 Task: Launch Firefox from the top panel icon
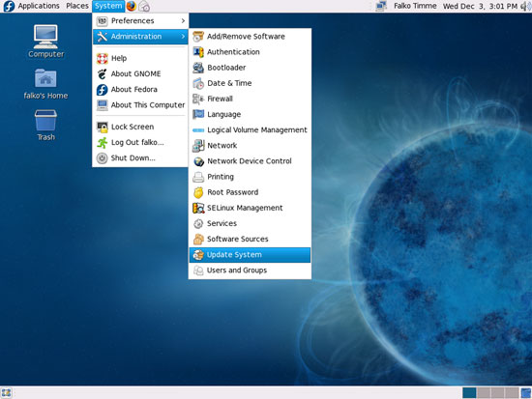click(x=131, y=6)
